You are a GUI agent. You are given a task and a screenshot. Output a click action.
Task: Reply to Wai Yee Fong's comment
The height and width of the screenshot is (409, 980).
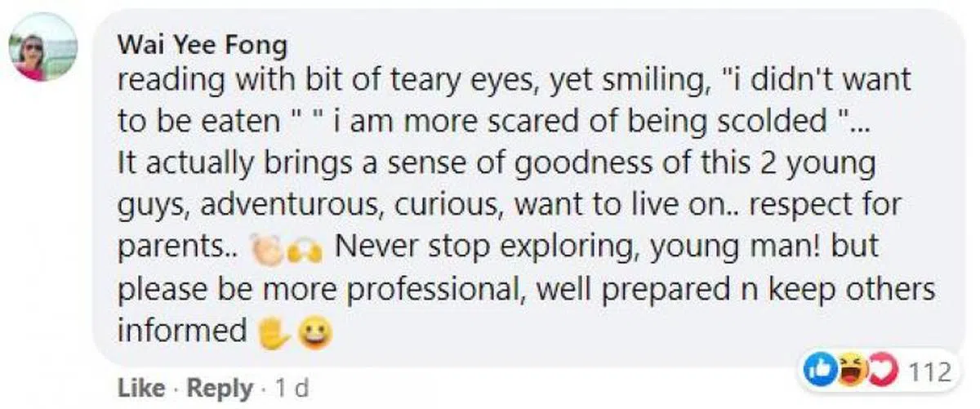tap(219, 389)
